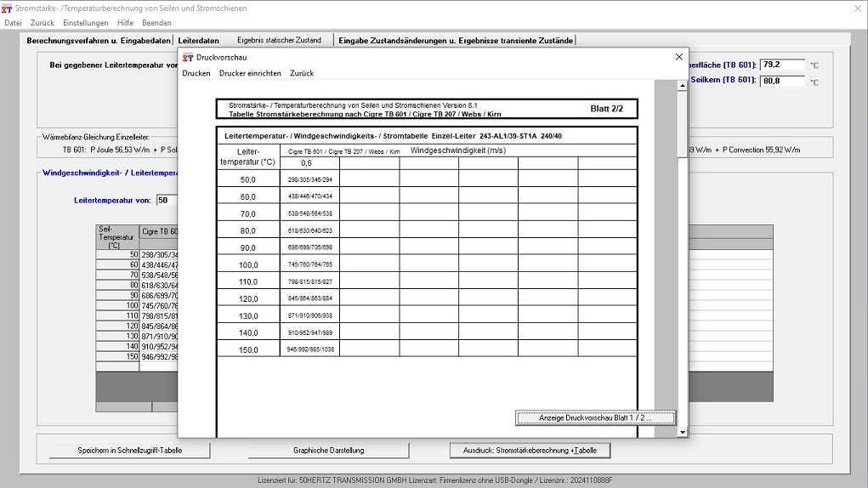Open Drucker einrichten in preview dialog
Screen dimensions: 868x488
tap(250, 74)
